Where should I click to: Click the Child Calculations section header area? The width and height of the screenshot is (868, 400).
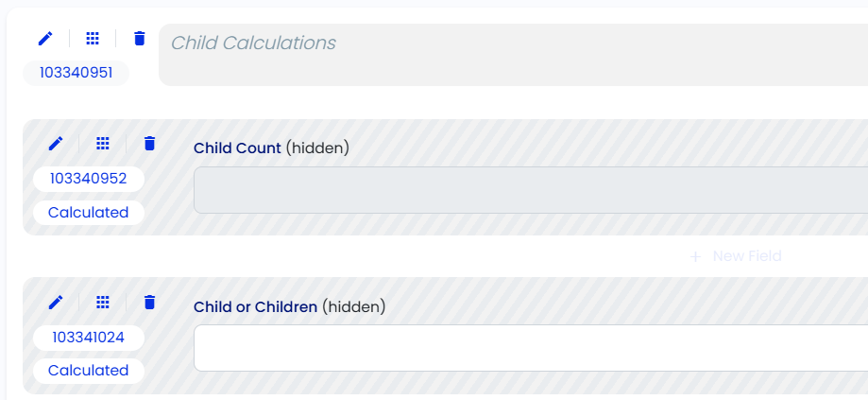513,55
